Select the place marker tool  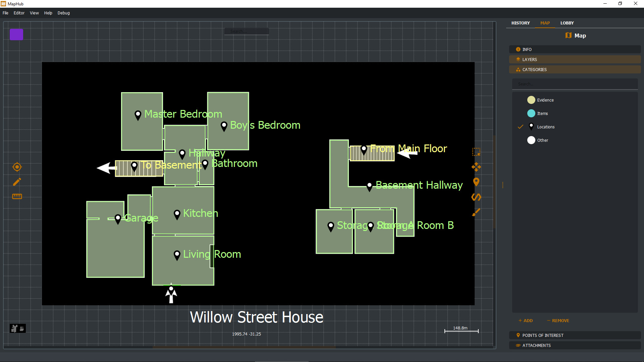476,182
